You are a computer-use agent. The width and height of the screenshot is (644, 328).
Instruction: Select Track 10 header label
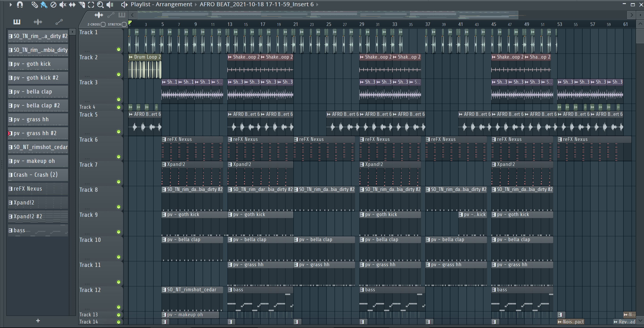click(x=90, y=240)
